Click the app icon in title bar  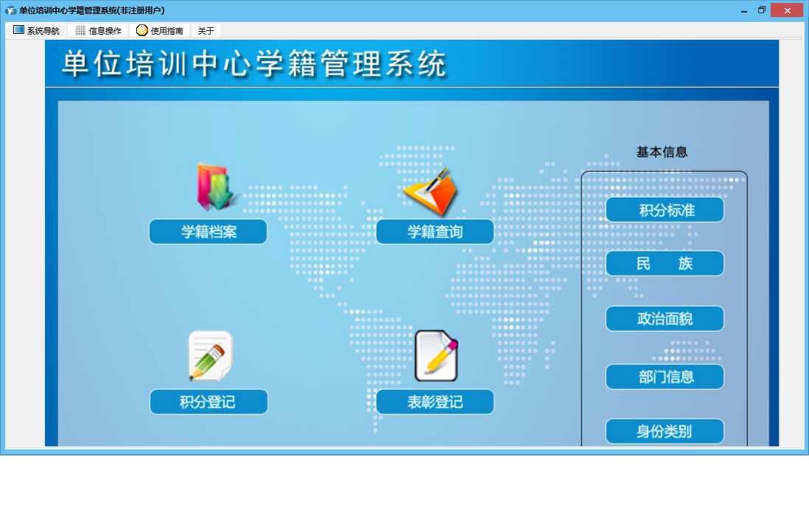(10, 10)
